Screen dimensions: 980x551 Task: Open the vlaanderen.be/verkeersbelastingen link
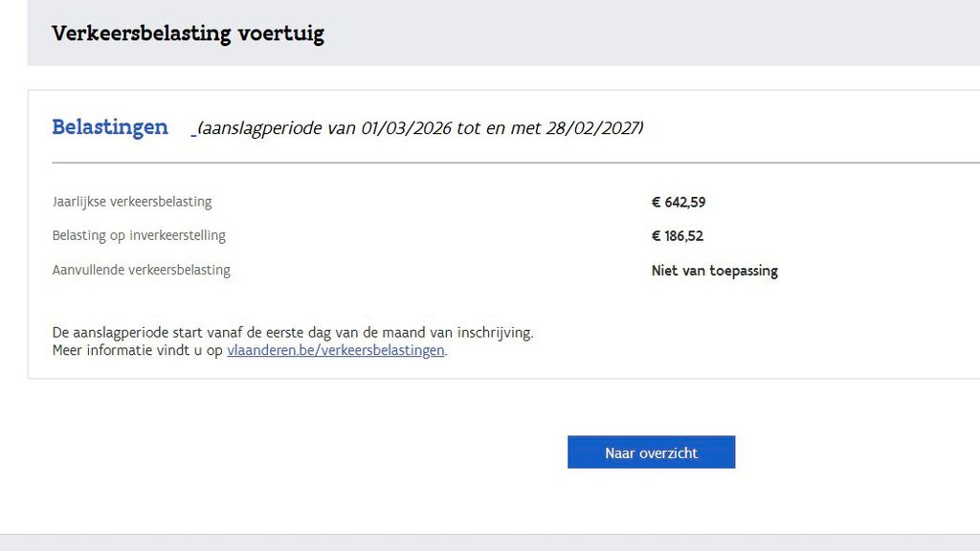(336, 350)
